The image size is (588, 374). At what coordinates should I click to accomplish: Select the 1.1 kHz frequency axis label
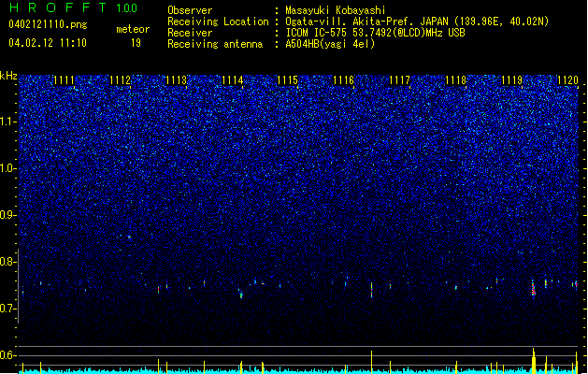pyautogui.click(x=8, y=122)
